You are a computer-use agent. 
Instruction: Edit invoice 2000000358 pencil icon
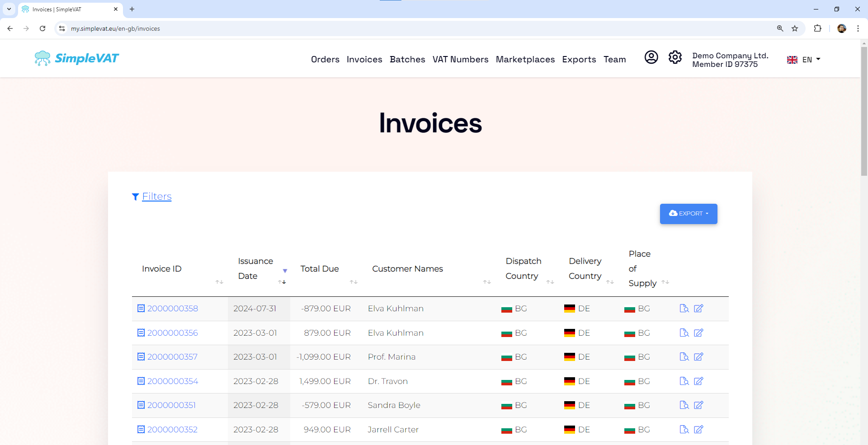pos(698,309)
